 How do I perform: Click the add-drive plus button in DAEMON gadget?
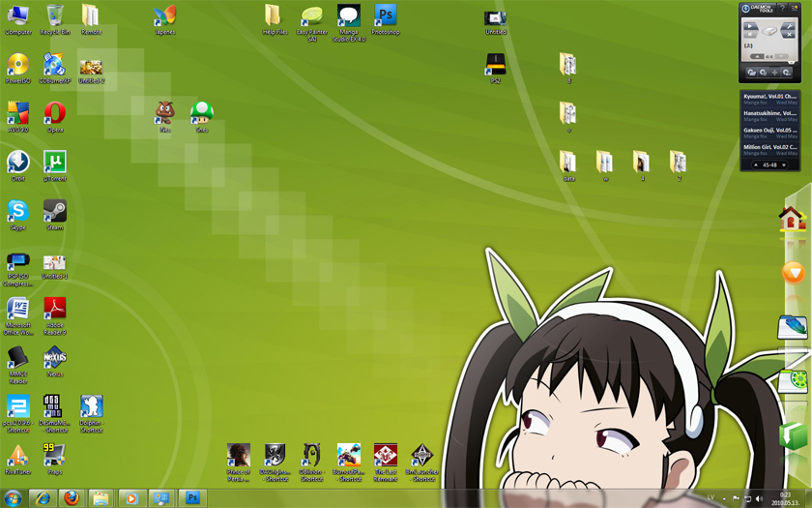[x=774, y=73]
